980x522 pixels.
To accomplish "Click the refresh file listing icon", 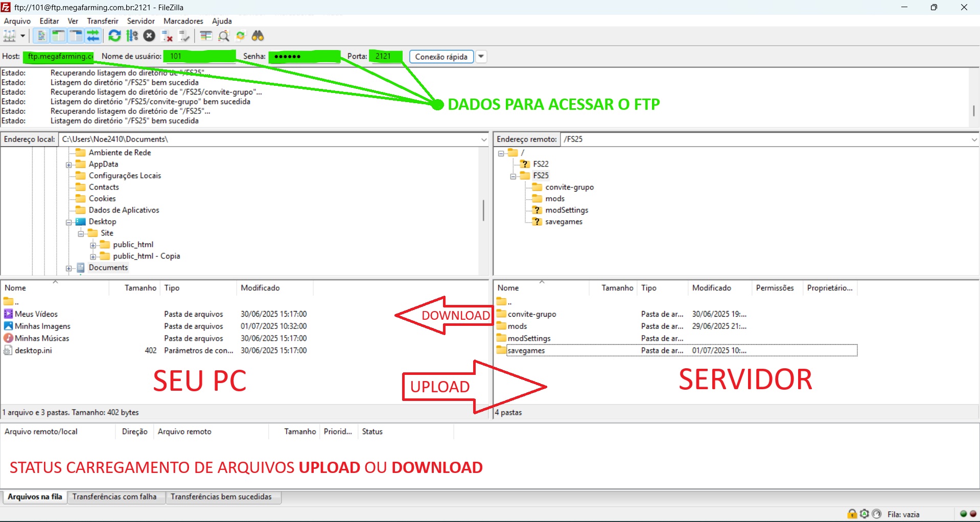I will pyautogui.click(x=115, y=36).
